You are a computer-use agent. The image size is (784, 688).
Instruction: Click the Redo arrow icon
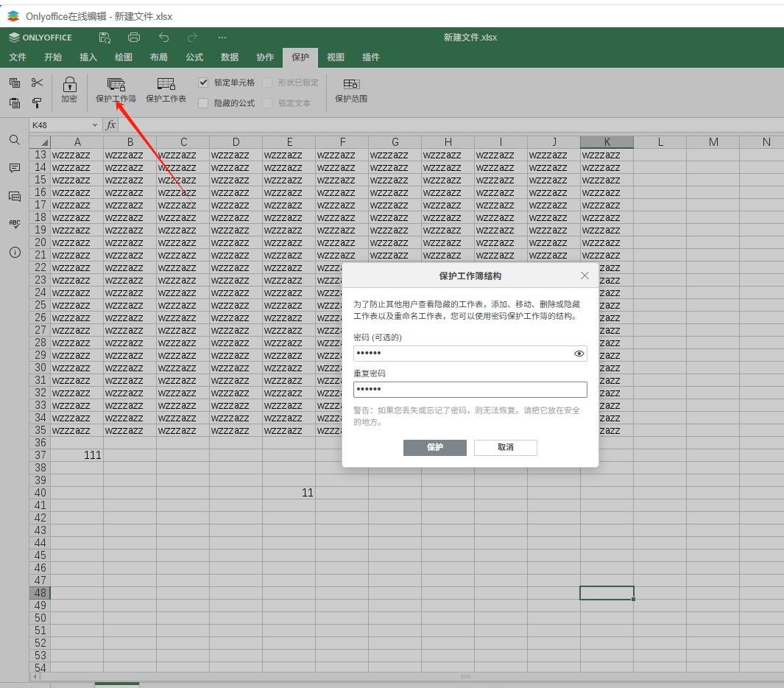[x=192, y=38]
